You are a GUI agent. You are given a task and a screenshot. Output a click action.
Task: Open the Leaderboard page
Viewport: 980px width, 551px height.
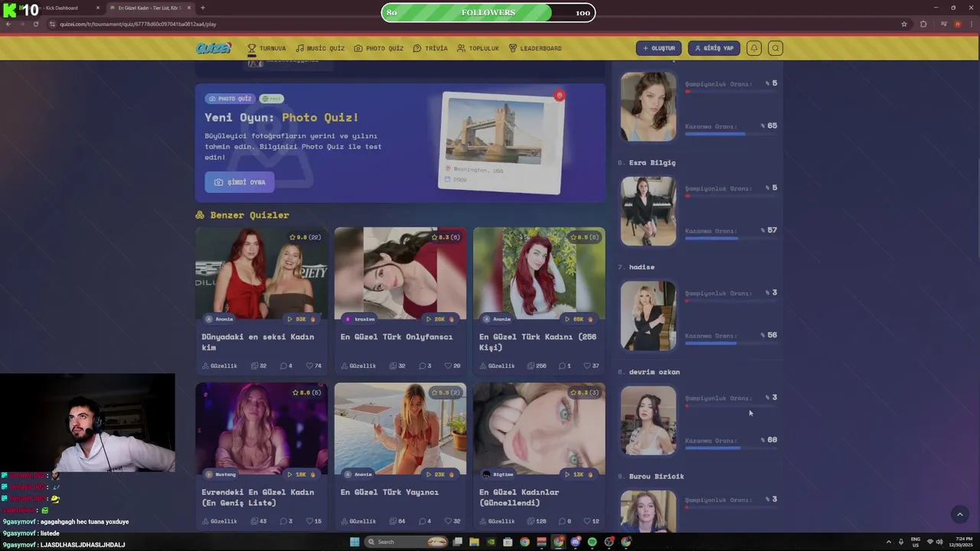[535, 48]
